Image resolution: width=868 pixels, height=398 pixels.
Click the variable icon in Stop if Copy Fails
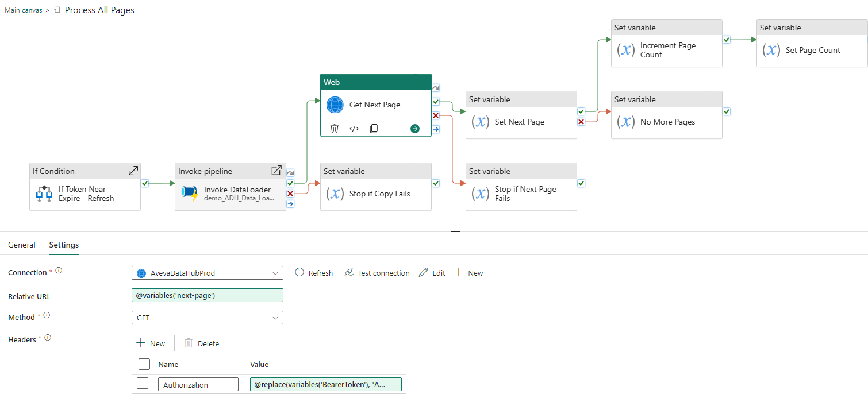(335, 194)
